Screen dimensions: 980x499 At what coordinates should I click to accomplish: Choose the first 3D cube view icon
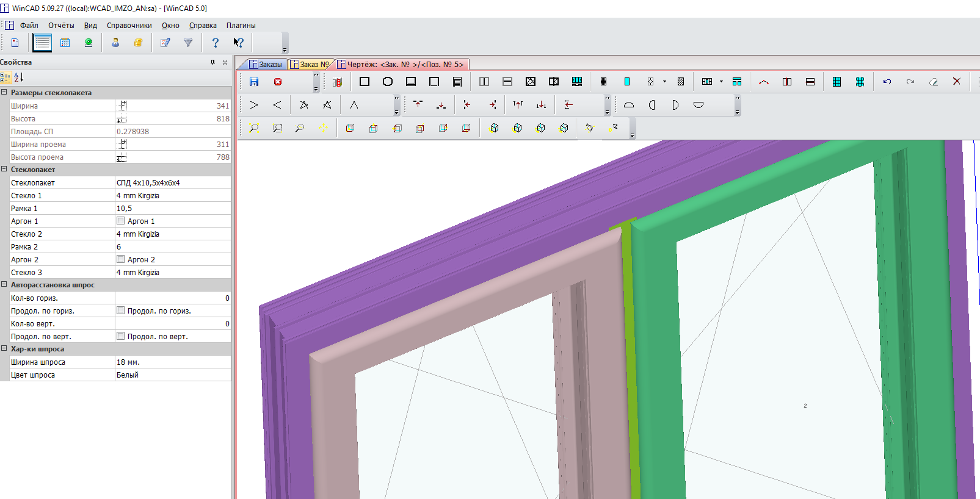click(x=350, y=128)
